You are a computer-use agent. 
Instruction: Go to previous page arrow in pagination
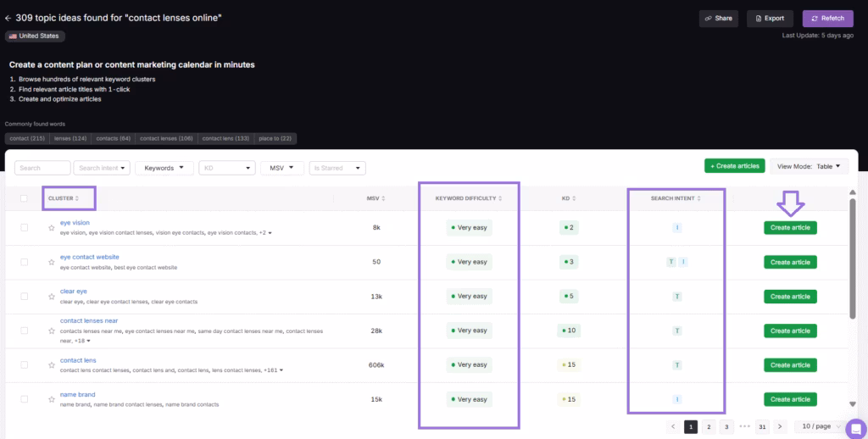coord(673,426)
